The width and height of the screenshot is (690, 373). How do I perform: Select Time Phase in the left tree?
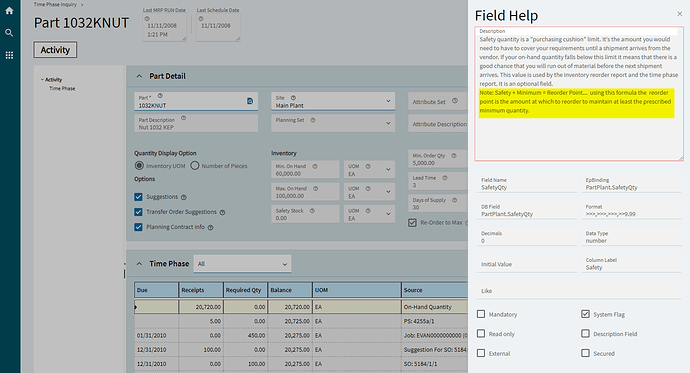(x=62, y=88)
